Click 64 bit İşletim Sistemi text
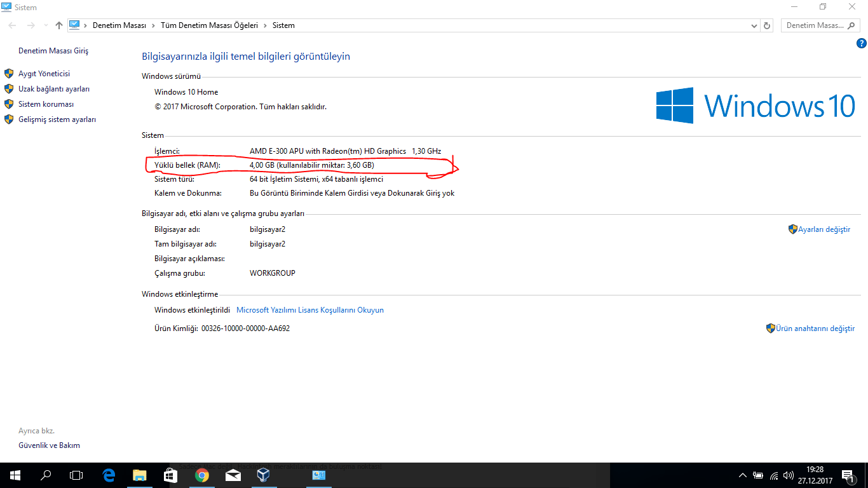Screen dimensions: 868x488 click(x=316, y=179)
